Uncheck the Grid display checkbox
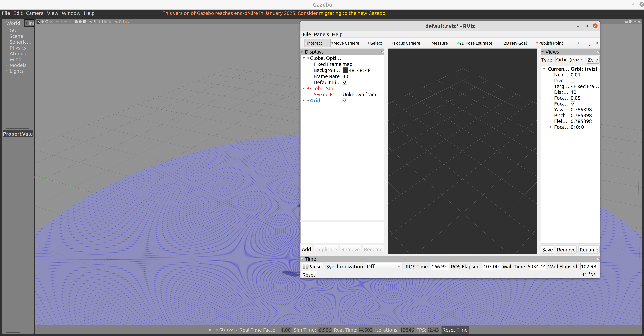This screenshot has width=644, height=336. click(345, 100)
